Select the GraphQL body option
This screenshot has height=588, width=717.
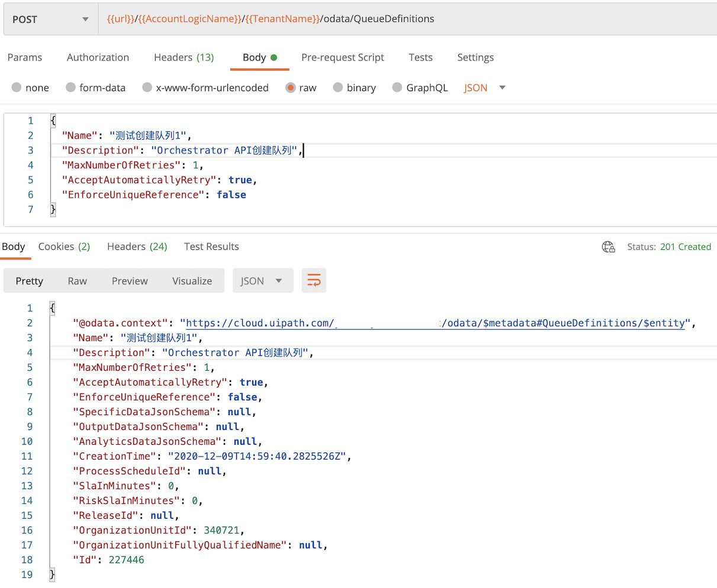point(397,88)
